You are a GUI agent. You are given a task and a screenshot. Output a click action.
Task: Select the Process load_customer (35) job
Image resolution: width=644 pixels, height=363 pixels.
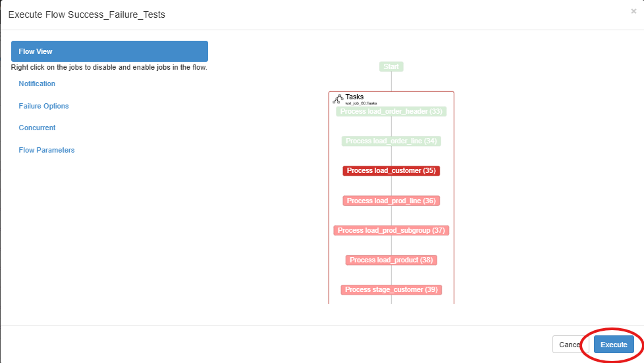coord(391,170)
